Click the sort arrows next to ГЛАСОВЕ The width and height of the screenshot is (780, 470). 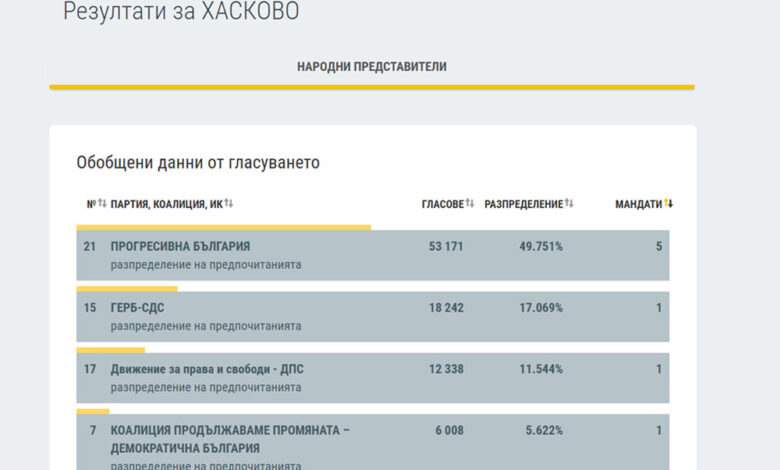click(470, 204)
